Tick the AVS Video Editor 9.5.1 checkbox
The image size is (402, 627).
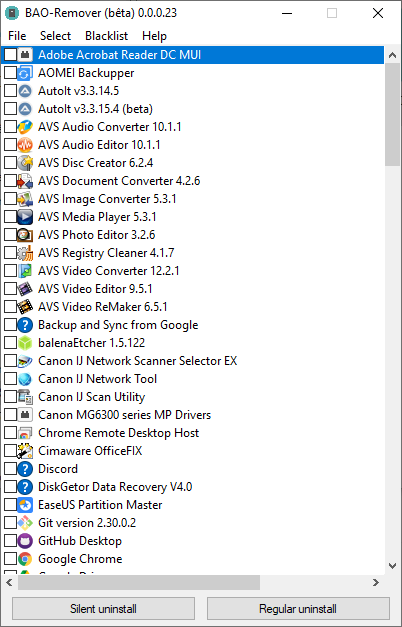(x=10, y=289)
